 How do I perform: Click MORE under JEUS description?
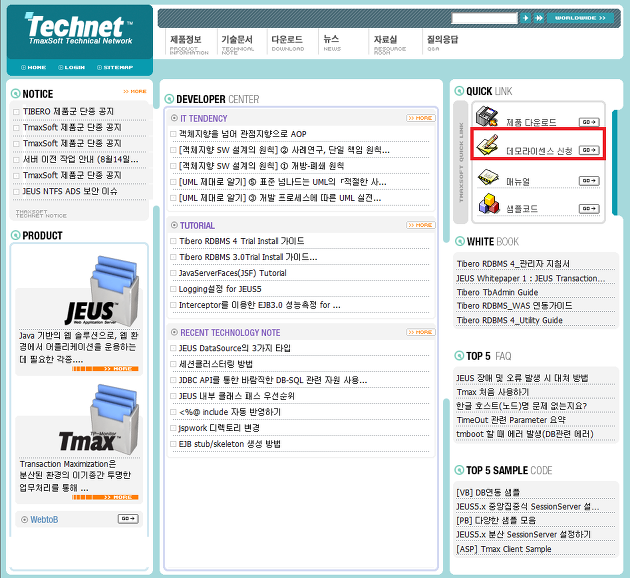(105, 369)
